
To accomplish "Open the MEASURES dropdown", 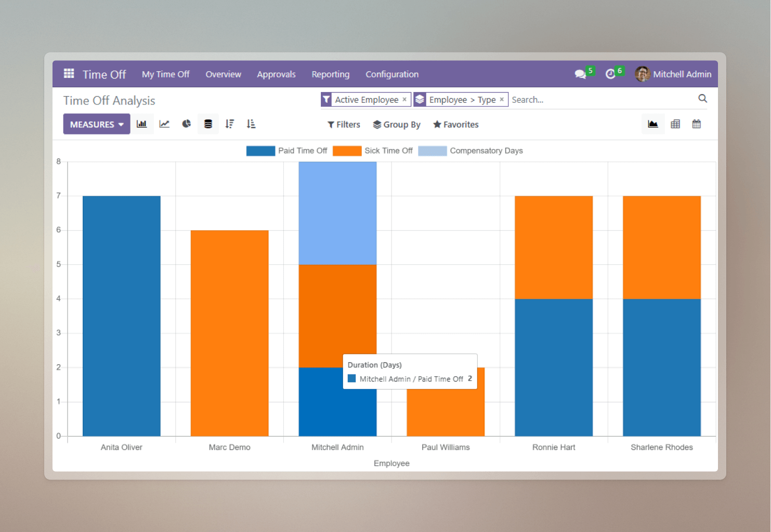I will (97, 124).
